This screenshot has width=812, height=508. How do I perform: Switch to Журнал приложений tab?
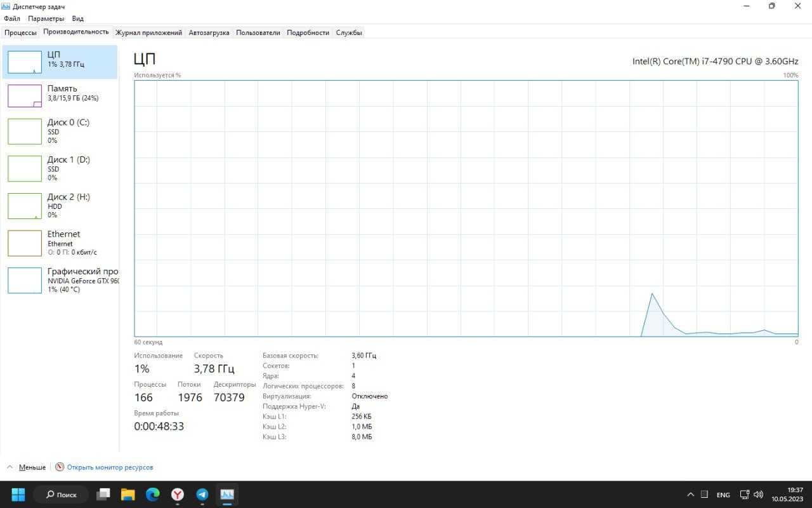click(148, 32)
